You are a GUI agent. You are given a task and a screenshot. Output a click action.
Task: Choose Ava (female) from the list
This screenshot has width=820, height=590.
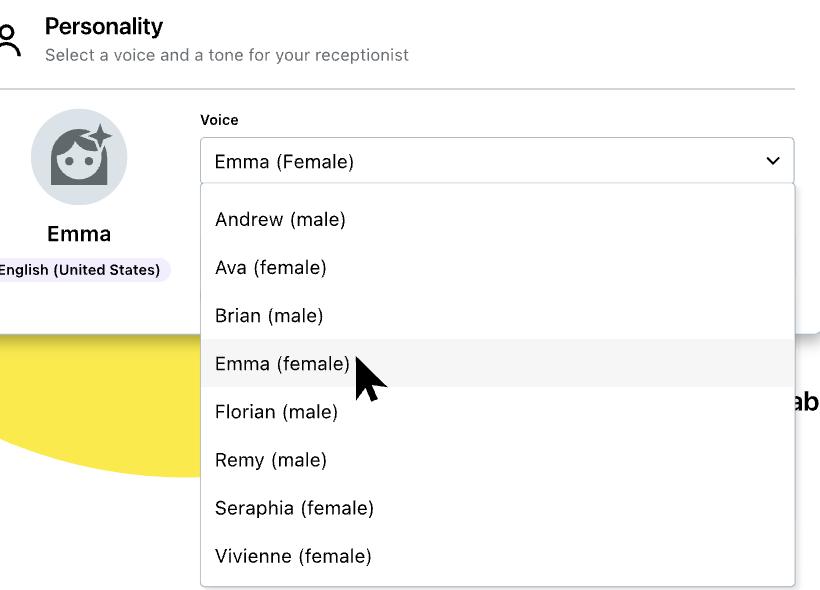pyautogui.click(x=270, y=267)
